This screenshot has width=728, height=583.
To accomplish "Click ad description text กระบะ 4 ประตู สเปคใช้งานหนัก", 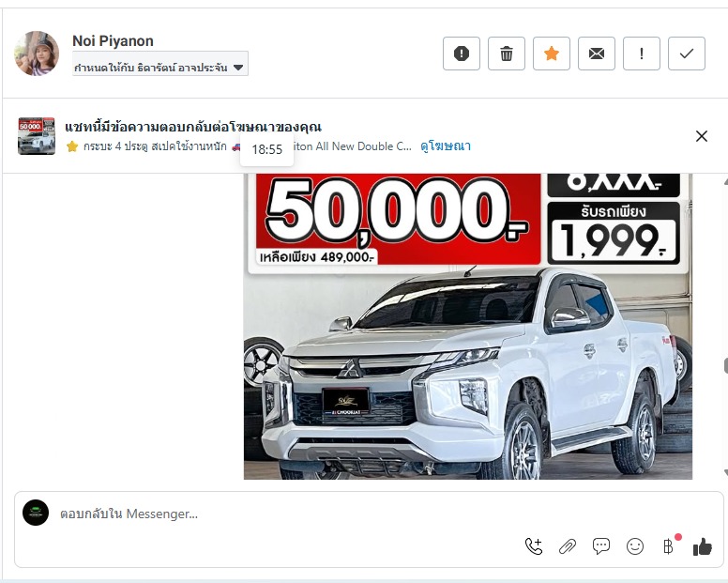I will point(155,146).
